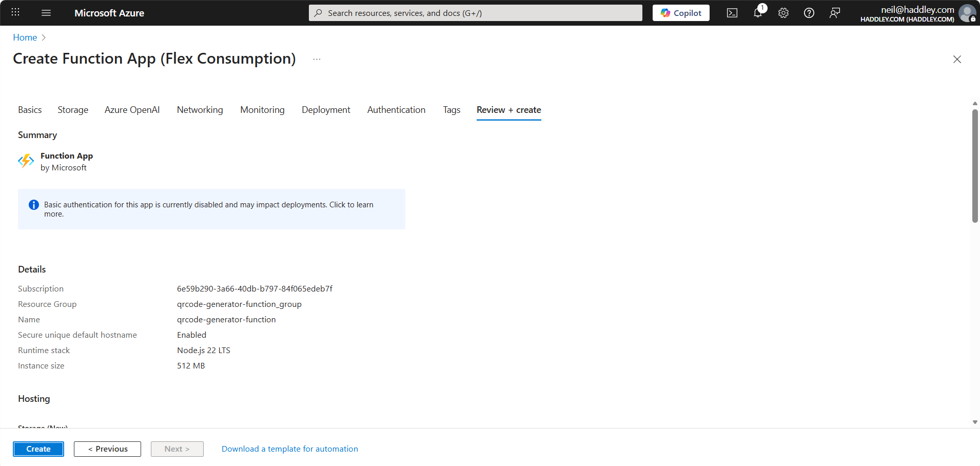
Task: Click the info icon in the authentication banner
Action: point(33,204)
